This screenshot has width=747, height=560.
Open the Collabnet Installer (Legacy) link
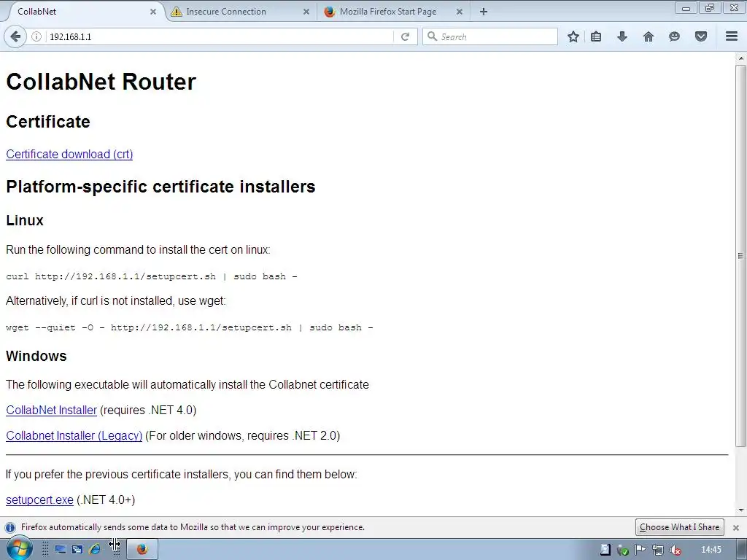point(74,436)
